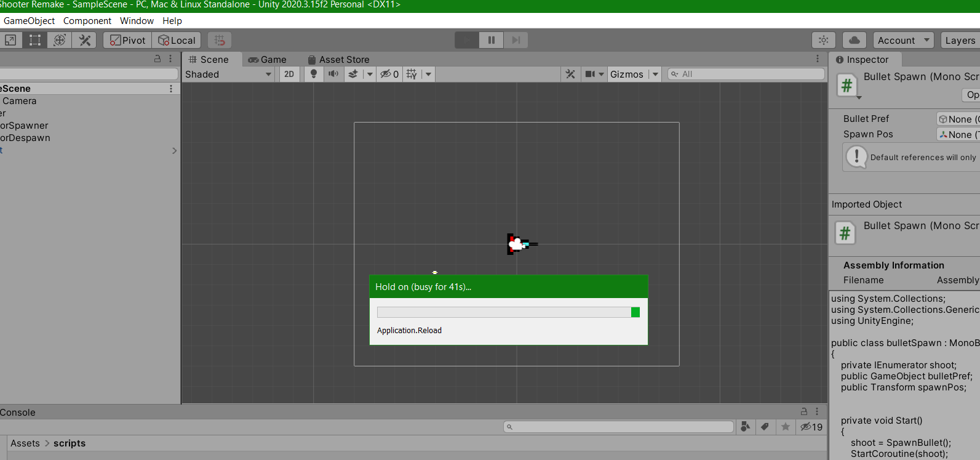Screen dimensions: 980x460
Task: Open scene component tools wrench icon
Action: click(570, 74)
